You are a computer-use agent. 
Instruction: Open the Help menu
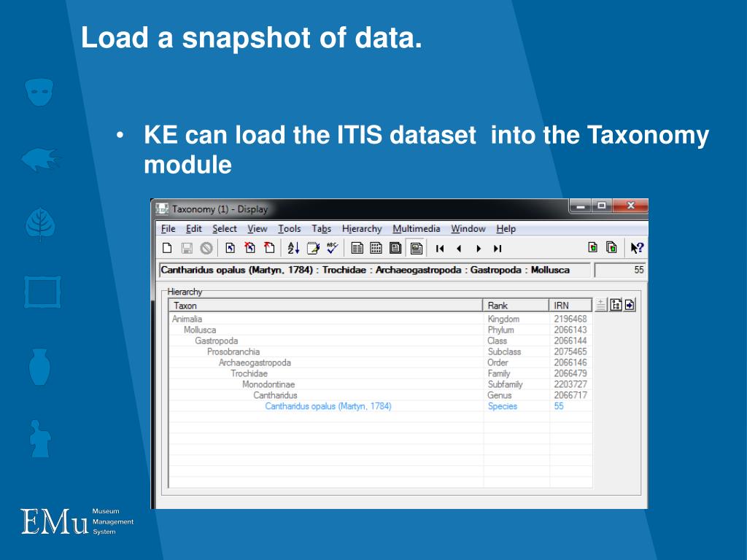point(506,228)
